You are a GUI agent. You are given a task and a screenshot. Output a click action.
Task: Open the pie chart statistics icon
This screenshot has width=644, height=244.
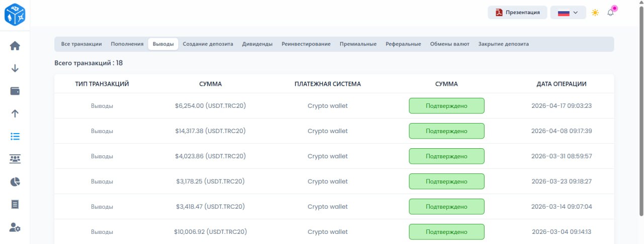(15, 181)
